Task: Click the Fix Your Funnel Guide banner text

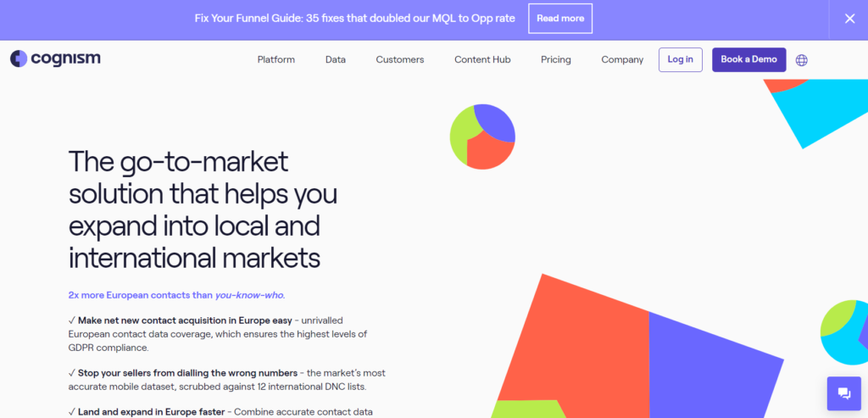Action: point(355,19)
